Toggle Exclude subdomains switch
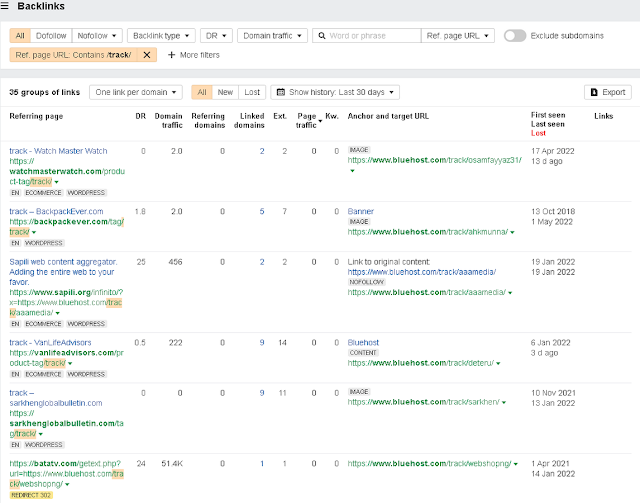 click(515, 35)
